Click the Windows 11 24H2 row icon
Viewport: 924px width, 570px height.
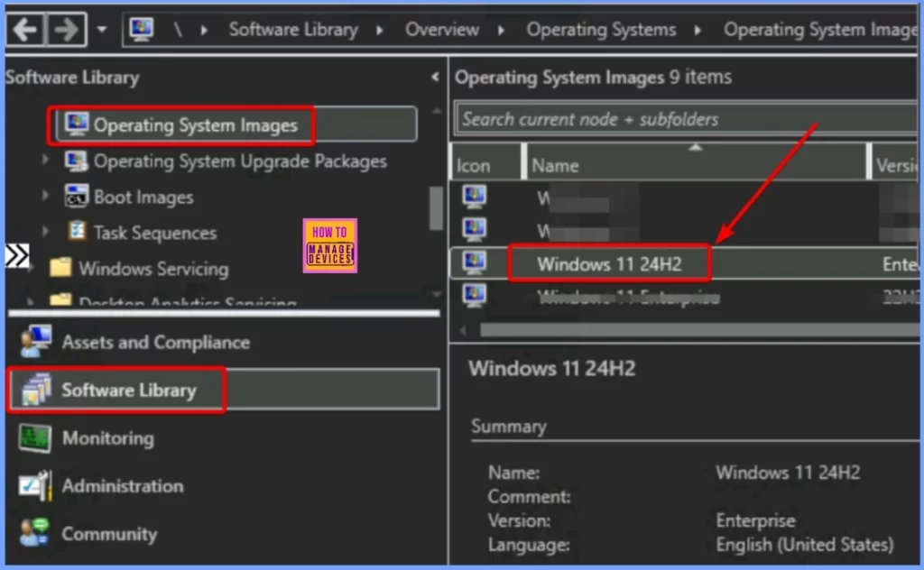click(475, 262)
